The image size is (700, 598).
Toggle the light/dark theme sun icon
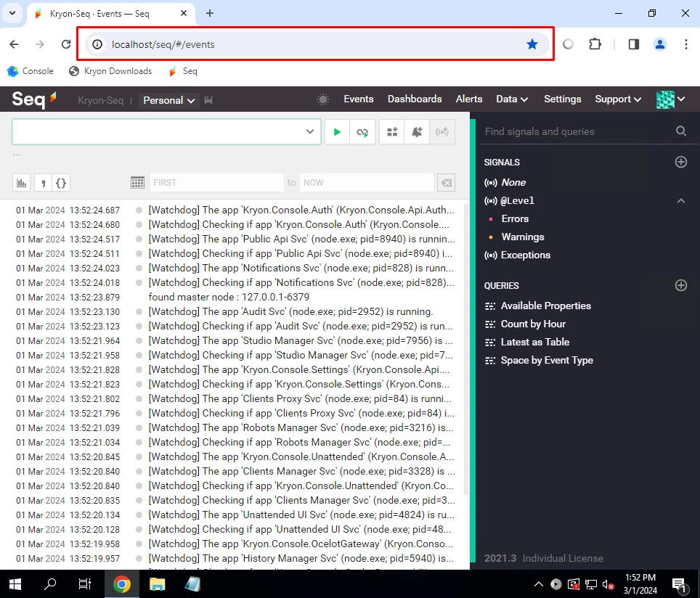[322, 99]
